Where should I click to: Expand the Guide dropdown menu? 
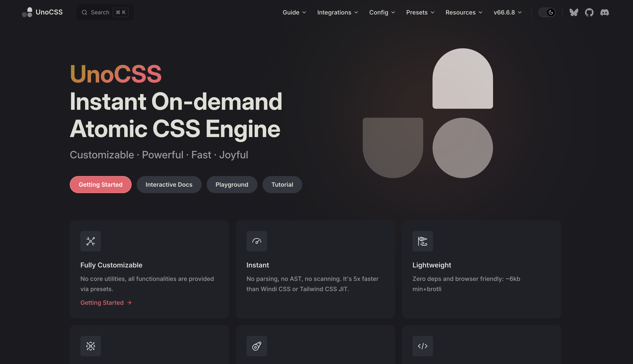(x=294, y=12)
